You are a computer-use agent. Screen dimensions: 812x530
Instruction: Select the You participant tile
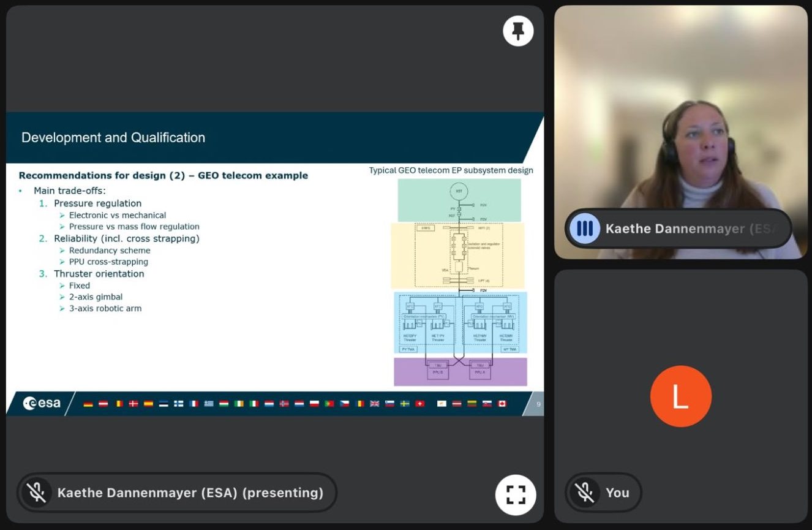click(681, 396)
